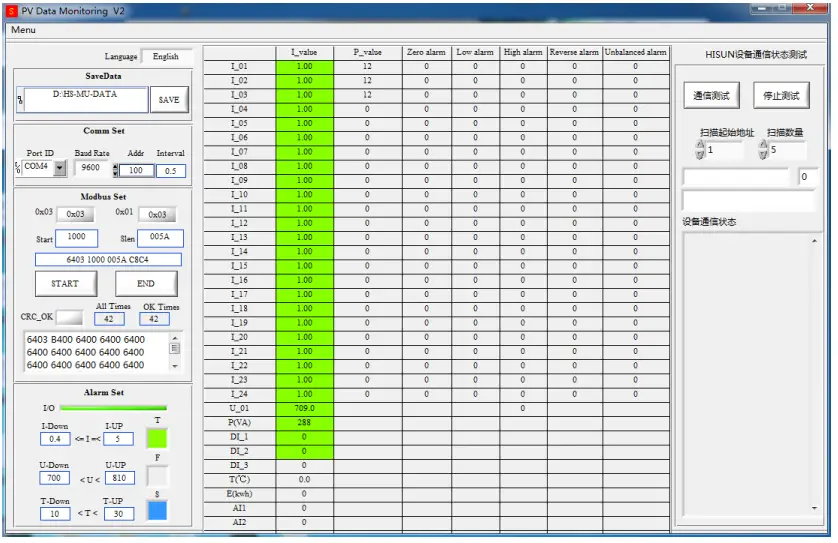Click the T-Down field 10
The image size is (838, 543).
coord(55,514)
